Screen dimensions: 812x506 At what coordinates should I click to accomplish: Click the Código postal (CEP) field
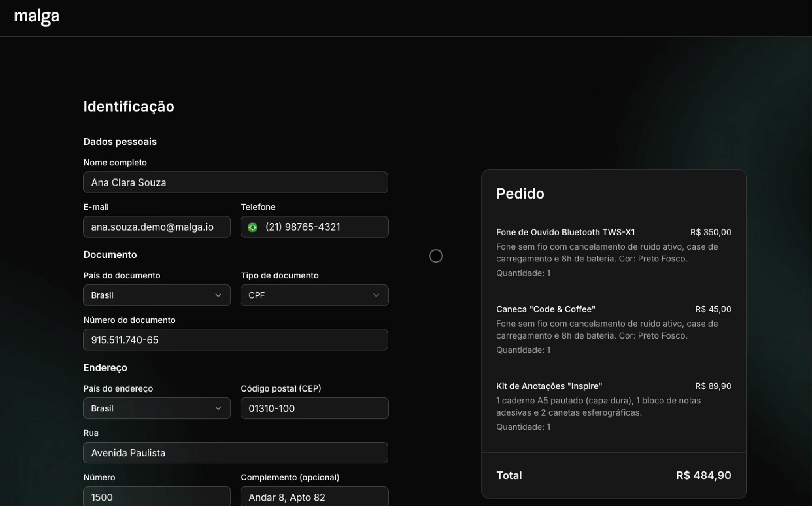point(314,408)
